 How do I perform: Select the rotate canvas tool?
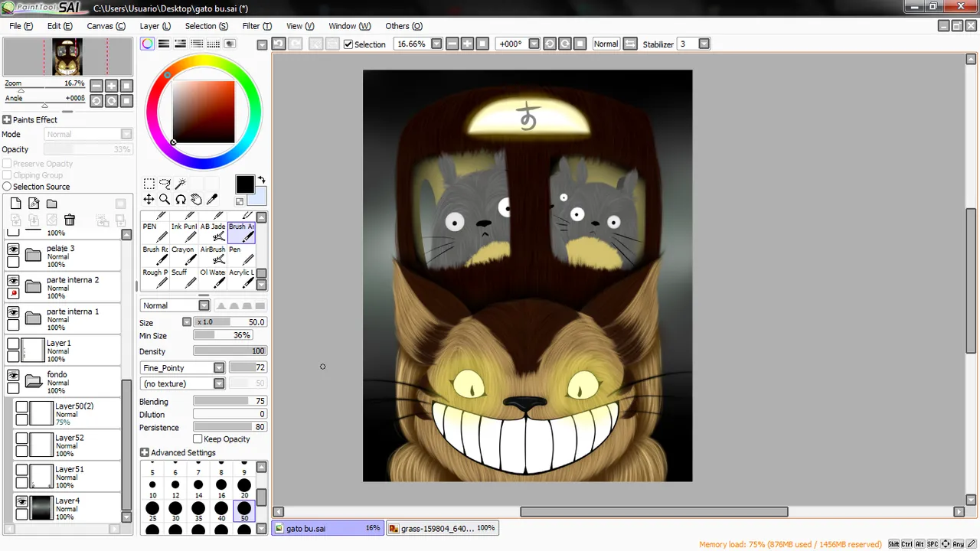coord(180,199)
